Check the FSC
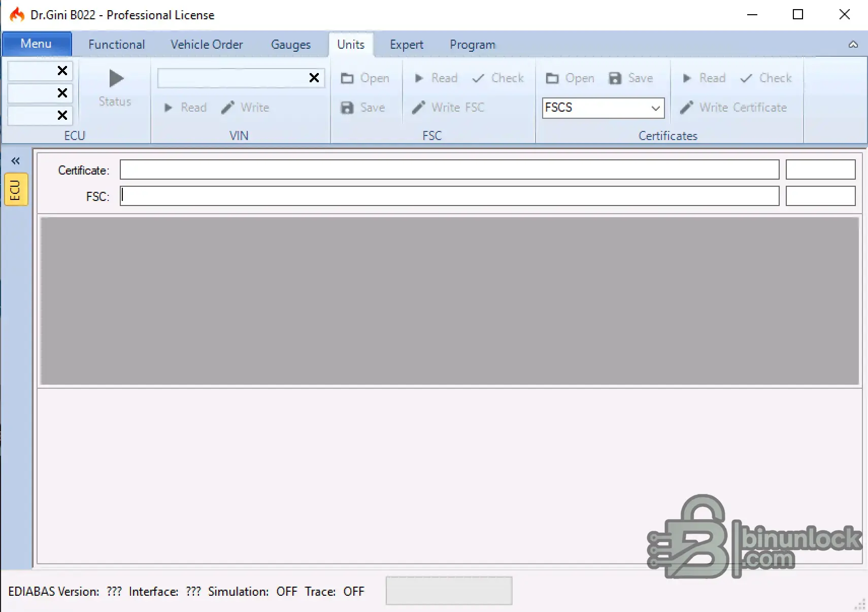This screenshot has height=612, width=868. point(498,78)
